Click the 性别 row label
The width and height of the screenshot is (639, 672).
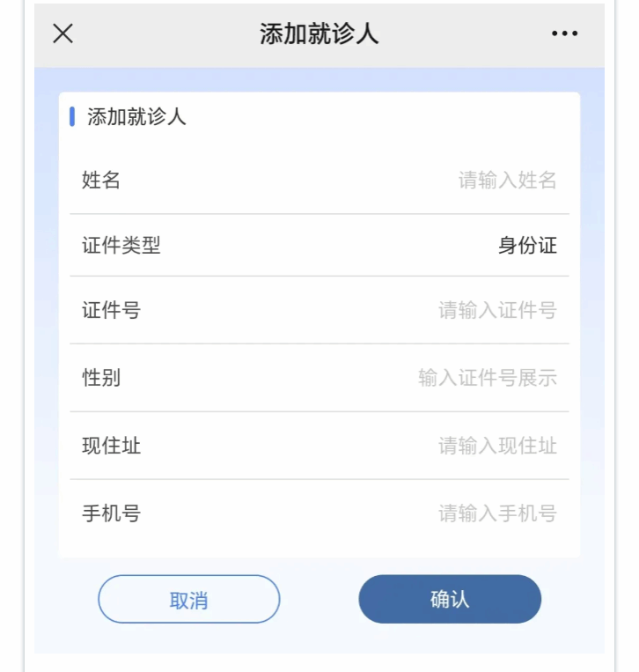(101, 378)
